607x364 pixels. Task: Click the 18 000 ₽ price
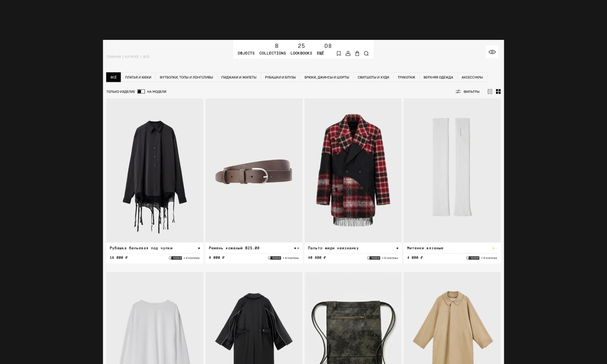point(119,258)
